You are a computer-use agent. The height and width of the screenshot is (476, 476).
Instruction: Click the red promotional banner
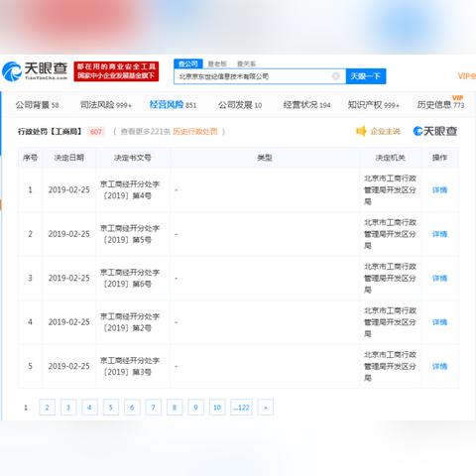click(116, 71)
